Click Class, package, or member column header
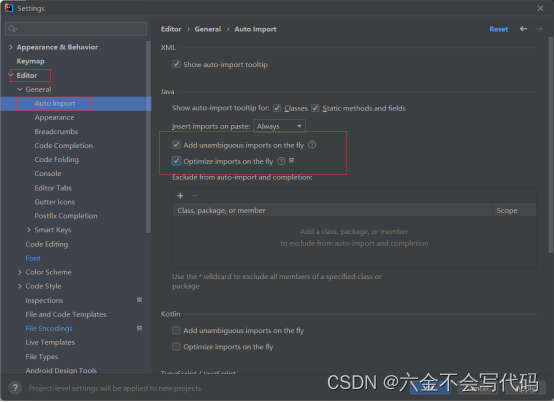This screenshot has width=554, height=402. pos(332,210)
